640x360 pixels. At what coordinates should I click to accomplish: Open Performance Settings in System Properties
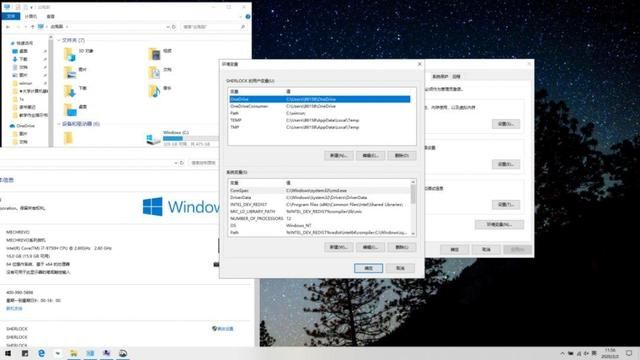(x=506, y=124)
